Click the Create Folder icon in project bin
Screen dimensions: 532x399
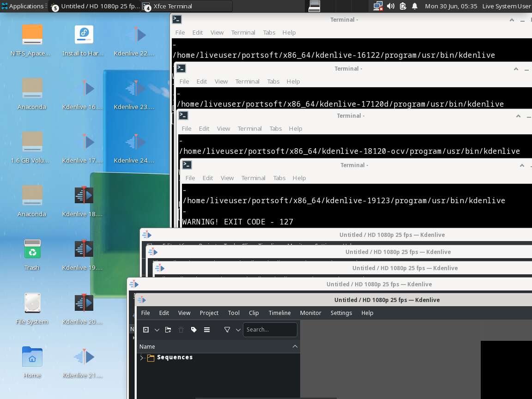tap(168, 329)
